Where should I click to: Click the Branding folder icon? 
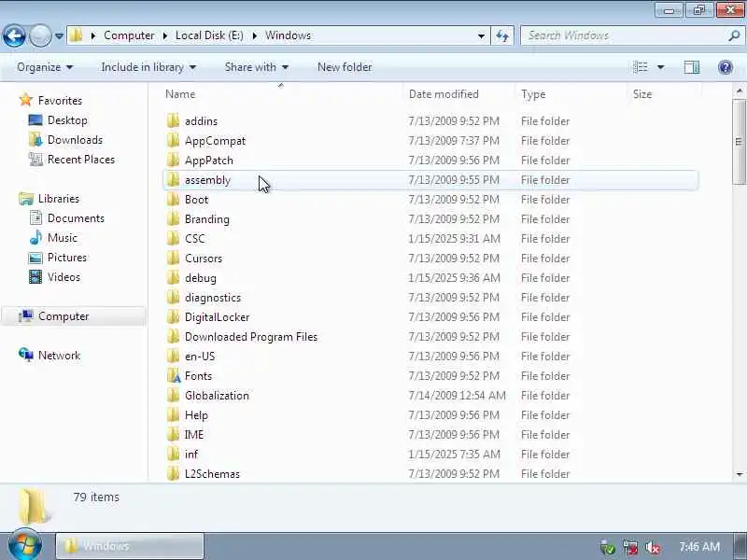coord(173,219)
